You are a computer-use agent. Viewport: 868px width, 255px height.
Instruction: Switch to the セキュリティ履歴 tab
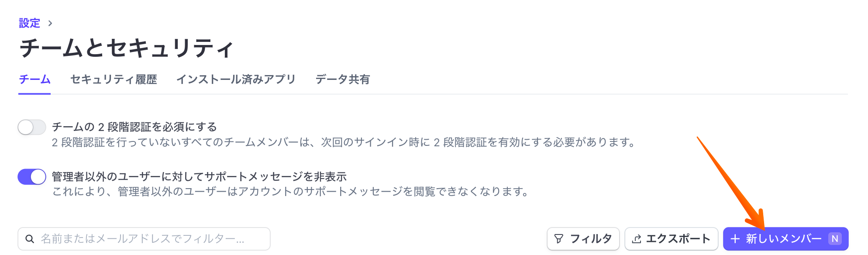pyautogui.click(x=114, y=79)
